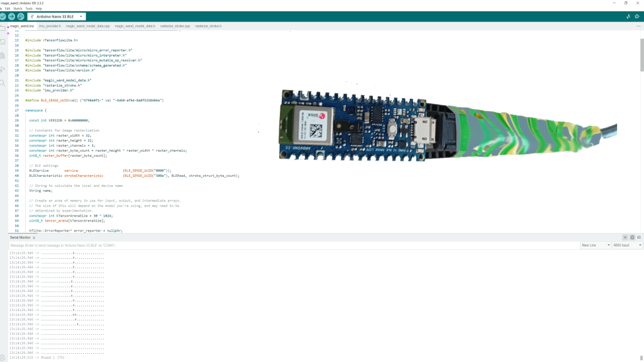Image resolution: width=644 pixels, height=362 pixels.
Task: Upload the sketch with the arrow button
Action: [11, 16]
